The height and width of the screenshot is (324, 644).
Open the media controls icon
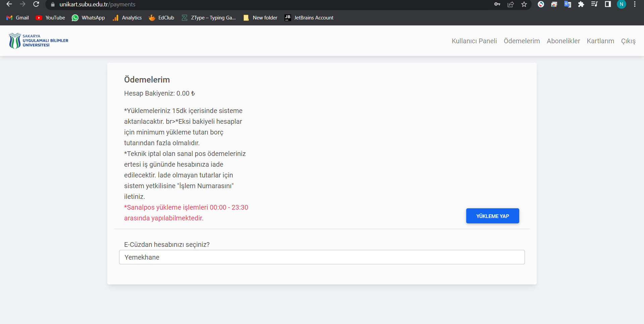pyautogui.click(x=594, y=4)
